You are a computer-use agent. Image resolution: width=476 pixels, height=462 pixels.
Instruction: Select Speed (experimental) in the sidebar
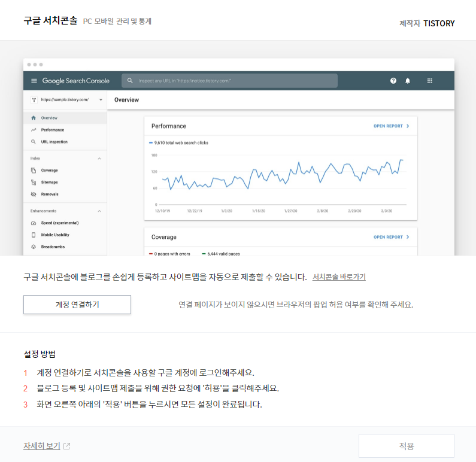tap(65, 223)
